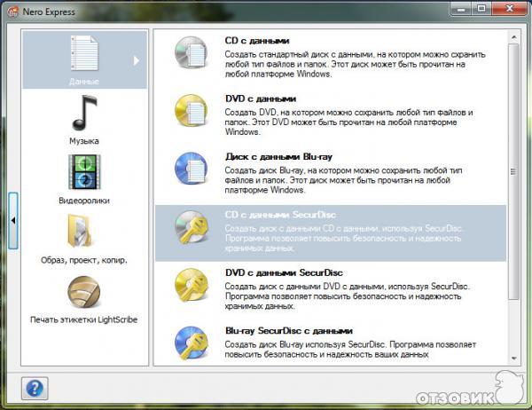Open the Образ, проект, копир. folder icon
532x410 pixels.
pyautogui.click(x=83, y=233)
